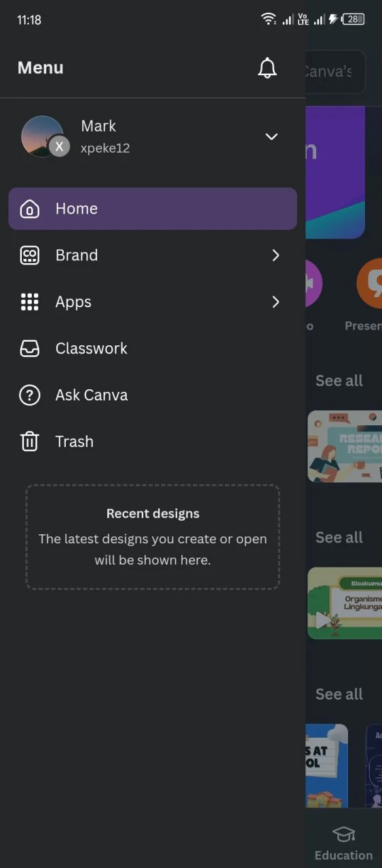382x868 pixels.
Task: Click the Education graduation cap icon
Action: point(343,834)
